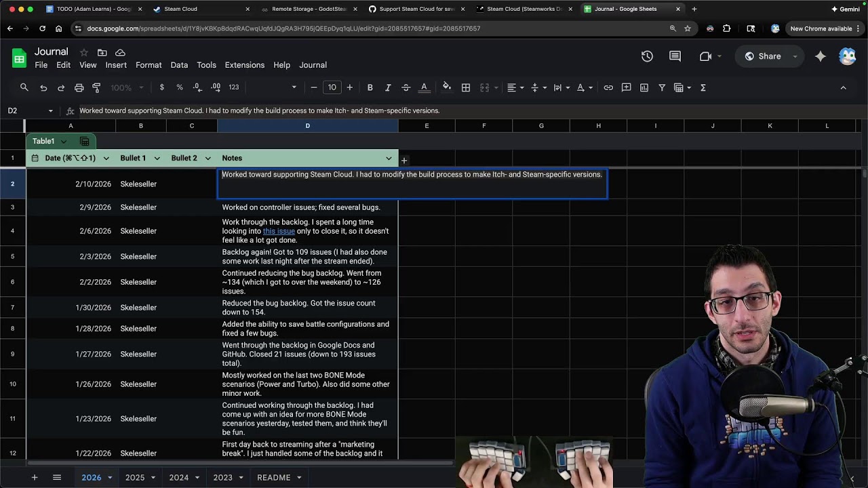This screenshot has height=488, width=868.
Task: Click the font size input field
Action: point(332,87)
